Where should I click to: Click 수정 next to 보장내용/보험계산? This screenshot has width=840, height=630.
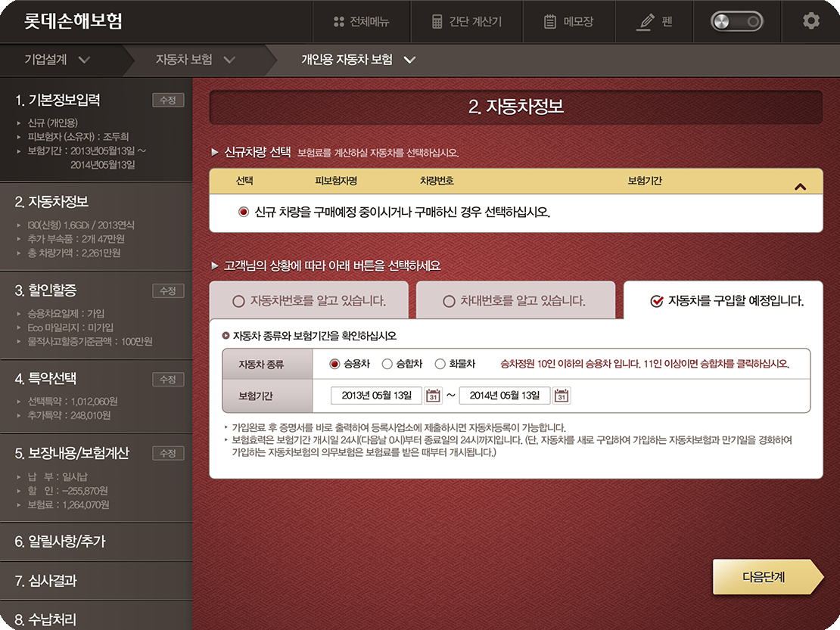(x=168, y=453)
